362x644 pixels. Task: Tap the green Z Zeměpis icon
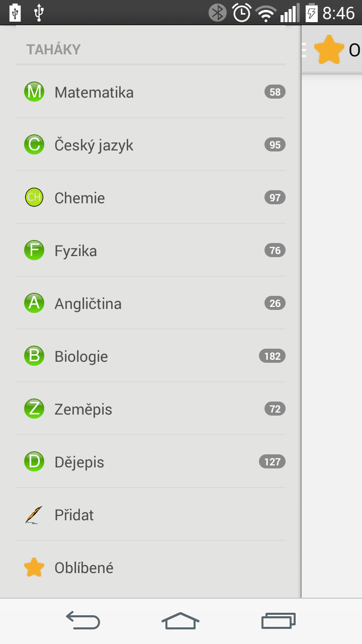tap(34, 409)
